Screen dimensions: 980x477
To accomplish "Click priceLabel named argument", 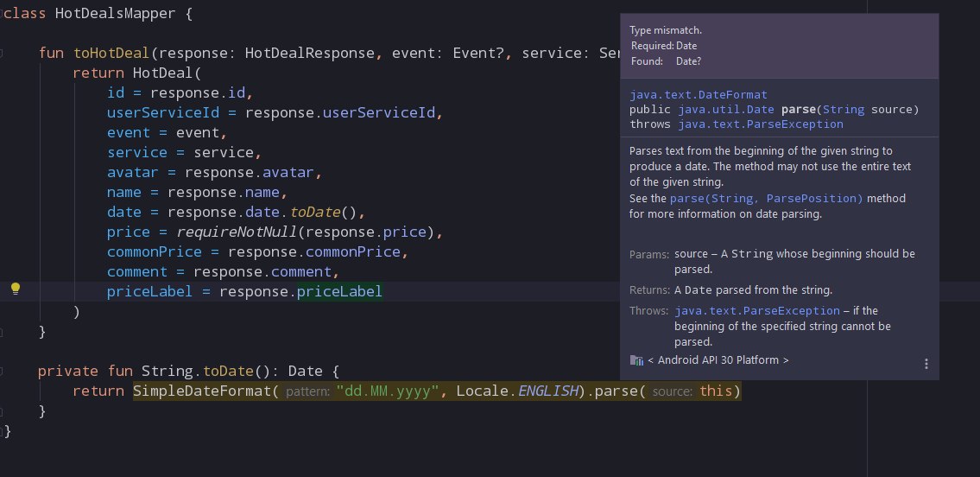I will [149, 292].
